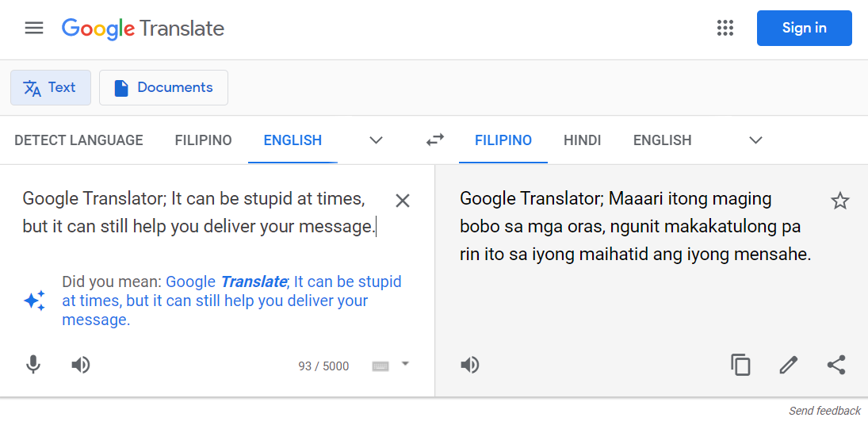Select English as source language

[x=293, y=140]
